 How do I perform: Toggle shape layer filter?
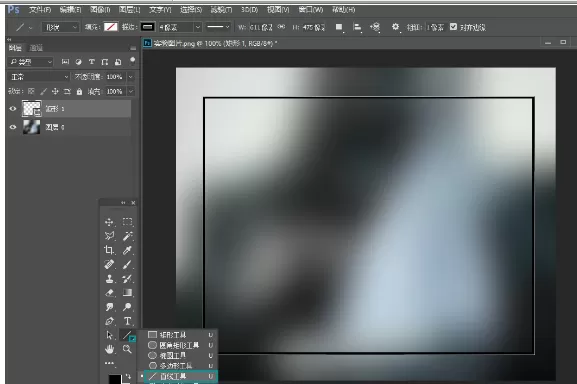(x=105, y=62)
